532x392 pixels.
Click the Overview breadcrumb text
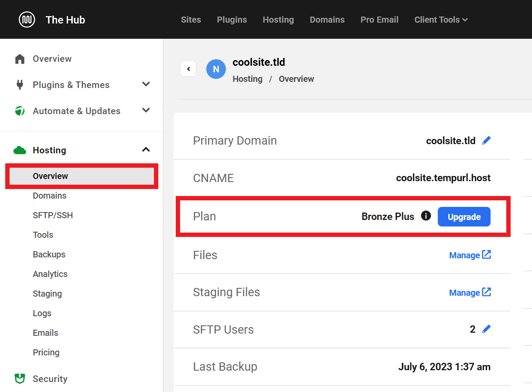297,79
